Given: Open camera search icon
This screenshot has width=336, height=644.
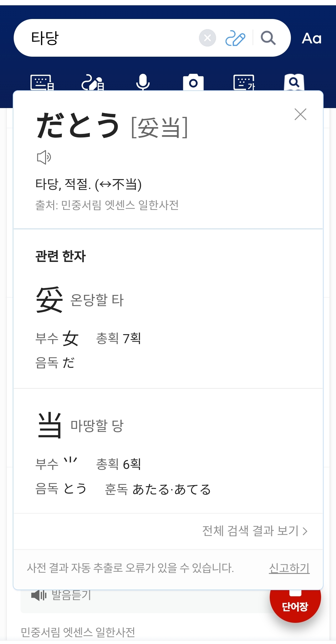Looking at the screenshot, I should (193, 83).
